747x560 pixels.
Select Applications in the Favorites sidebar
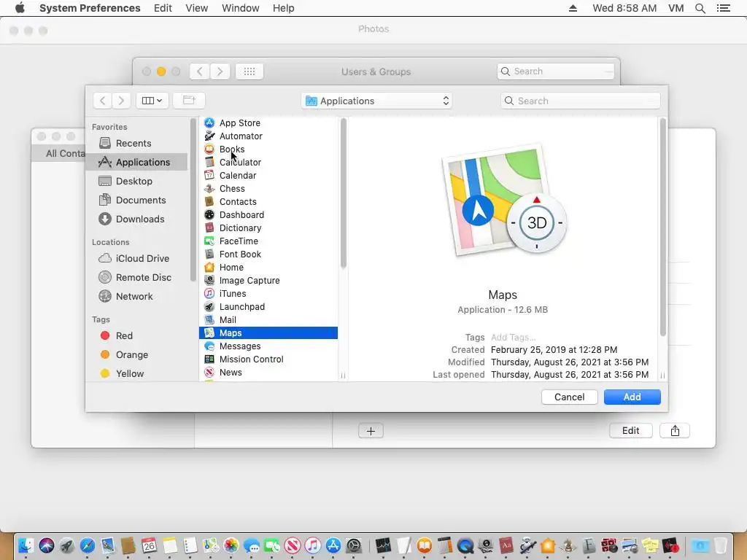(136, 162)
